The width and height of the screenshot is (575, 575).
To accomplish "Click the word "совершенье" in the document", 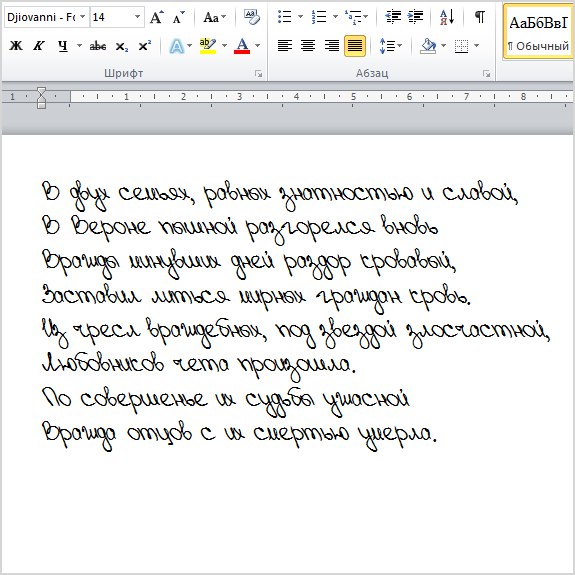I will (x=144, y=400).
